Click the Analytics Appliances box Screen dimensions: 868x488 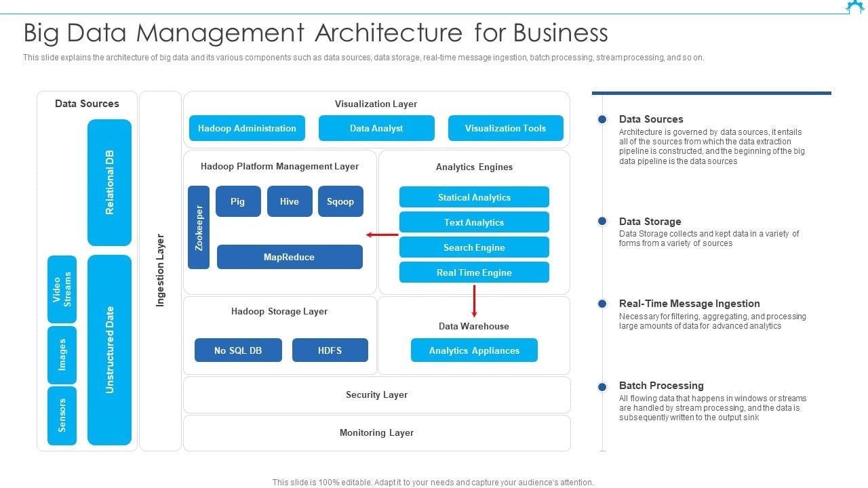click(474, 350)
